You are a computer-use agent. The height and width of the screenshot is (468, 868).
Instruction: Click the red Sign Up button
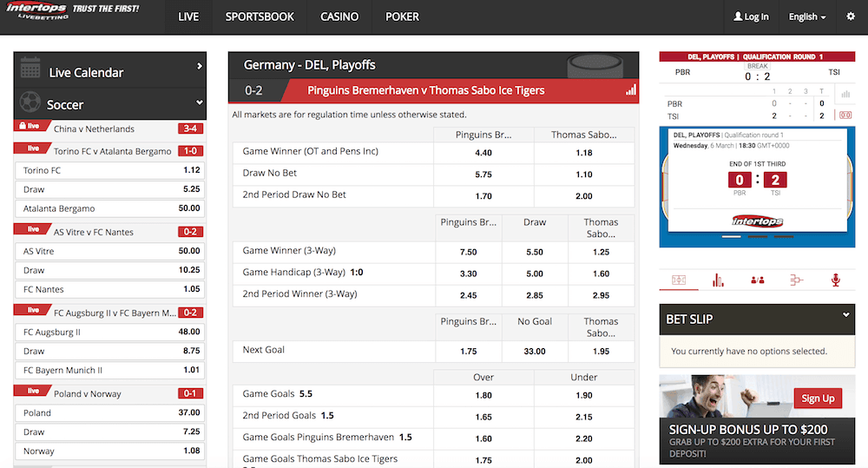click(x=818, y=399)
